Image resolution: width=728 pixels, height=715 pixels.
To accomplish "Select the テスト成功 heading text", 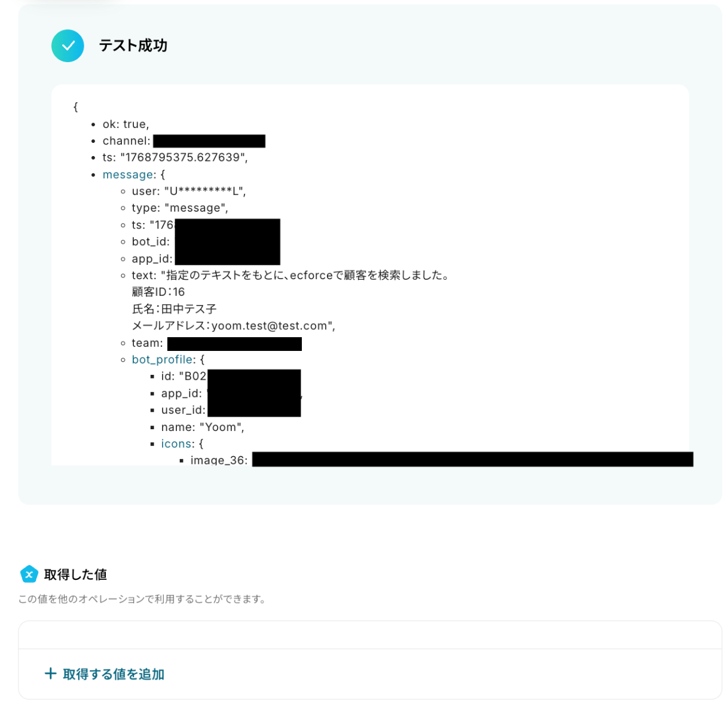I will [x=133, y=45].
